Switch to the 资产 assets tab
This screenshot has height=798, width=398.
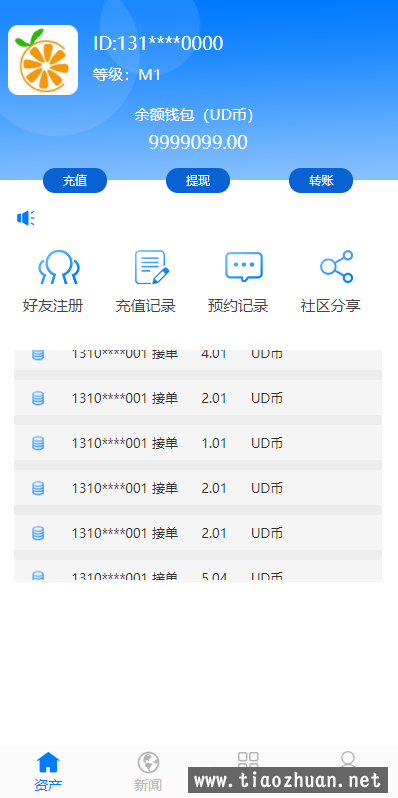click(48, 772)
